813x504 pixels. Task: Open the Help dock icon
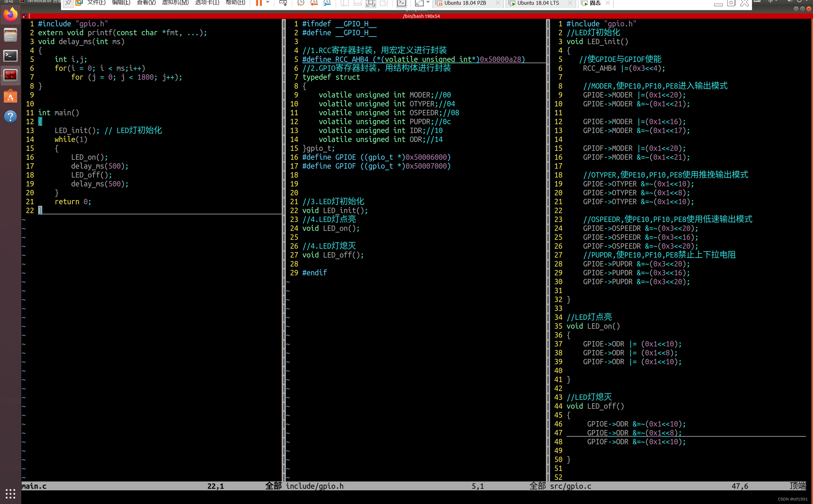pos(10,117)
